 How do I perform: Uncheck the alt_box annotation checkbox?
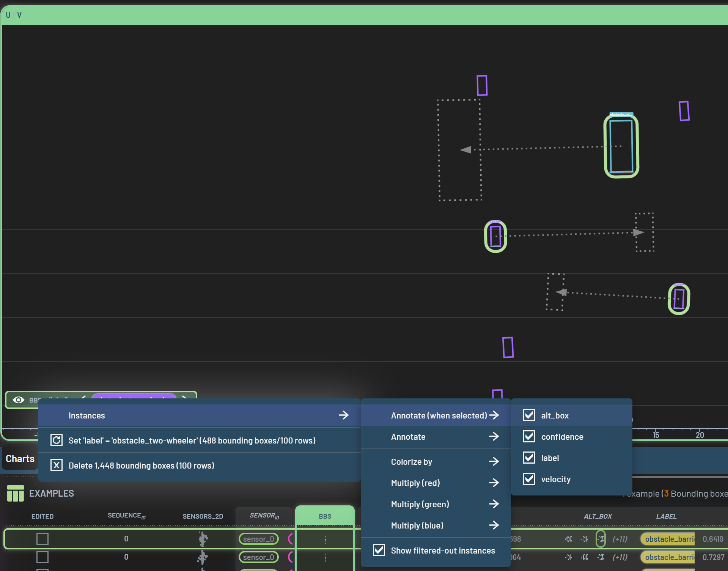tap(529, 415)
